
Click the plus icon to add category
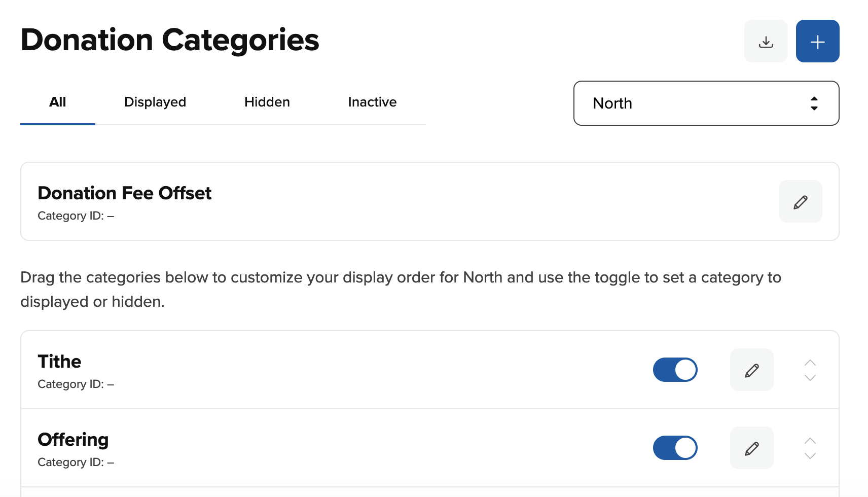[x=817, y=42]
